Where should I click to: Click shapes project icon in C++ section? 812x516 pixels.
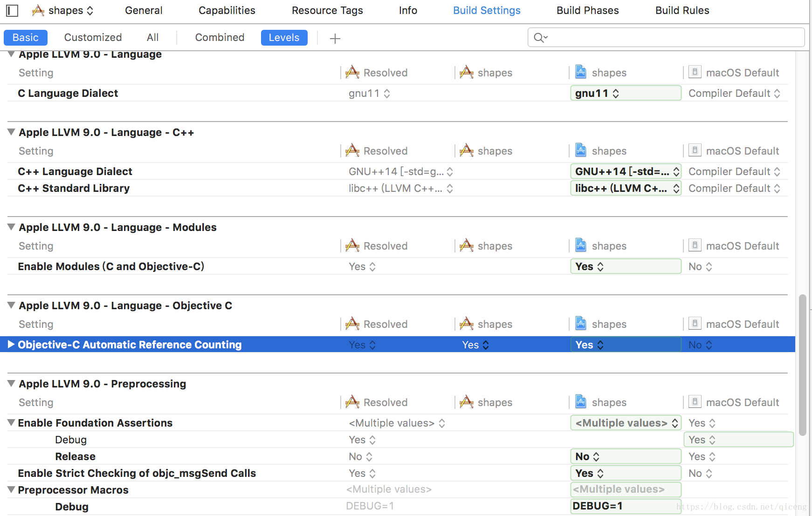pos(581,150)
